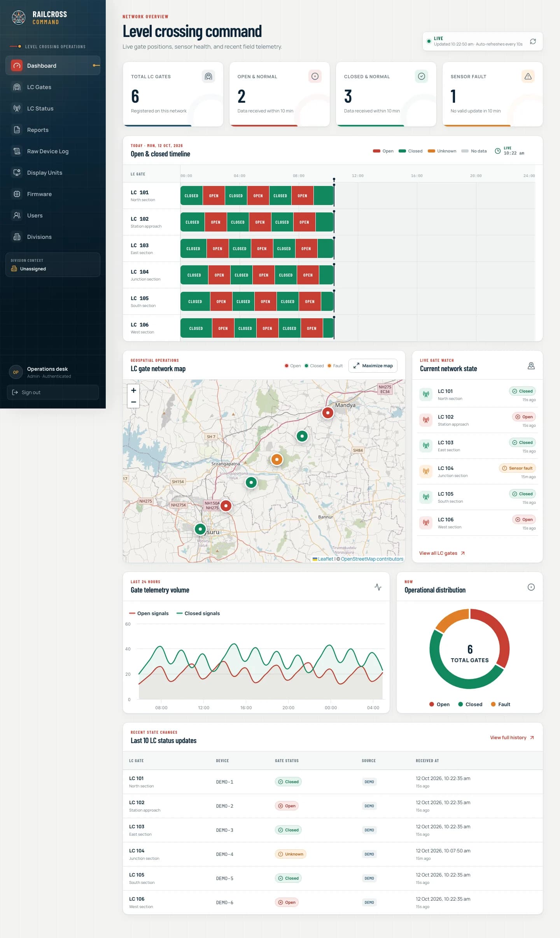Maximize the LC gate network map
The image size is (560, 938).
tap(373, 366)
